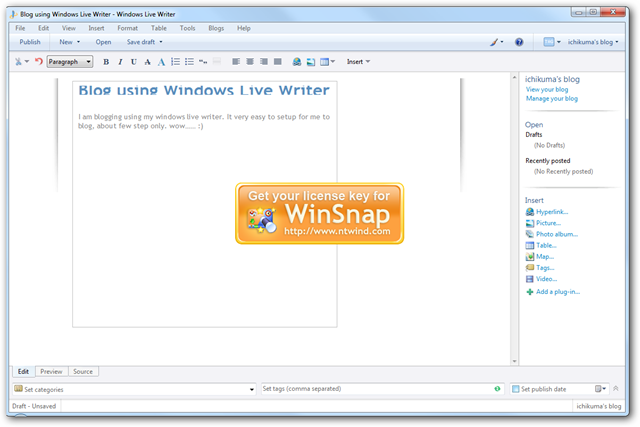The width and height of the screenshot is (640, 427).
Task: Click Add a plug-in link
Action: (x=558, y=291)
